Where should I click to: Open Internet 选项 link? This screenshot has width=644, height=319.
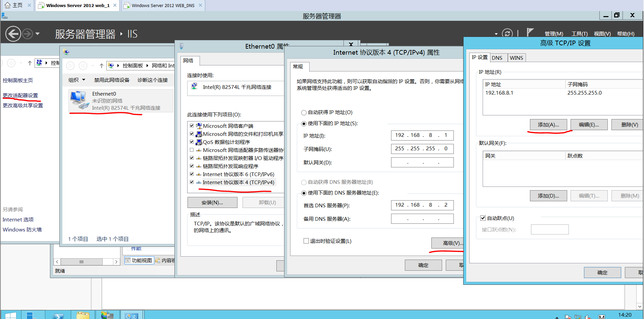tap(18, 220)
